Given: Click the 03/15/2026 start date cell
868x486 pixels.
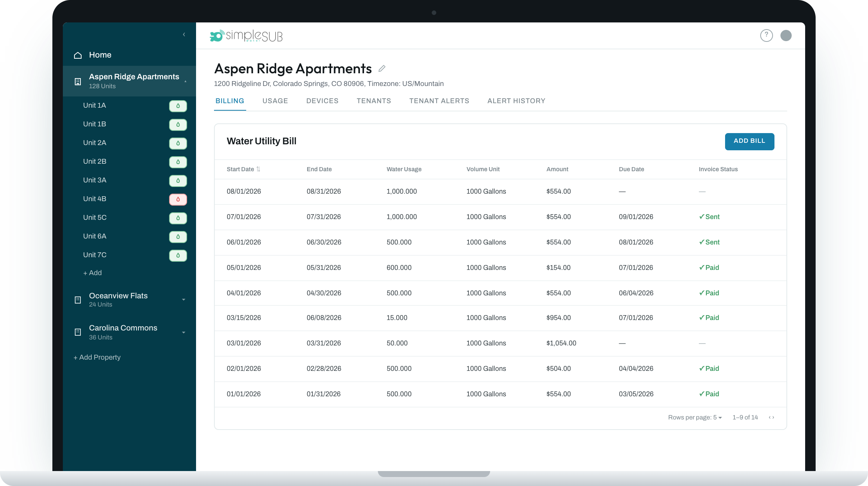Looking at the screenshot, I should [x=244, y=318].
